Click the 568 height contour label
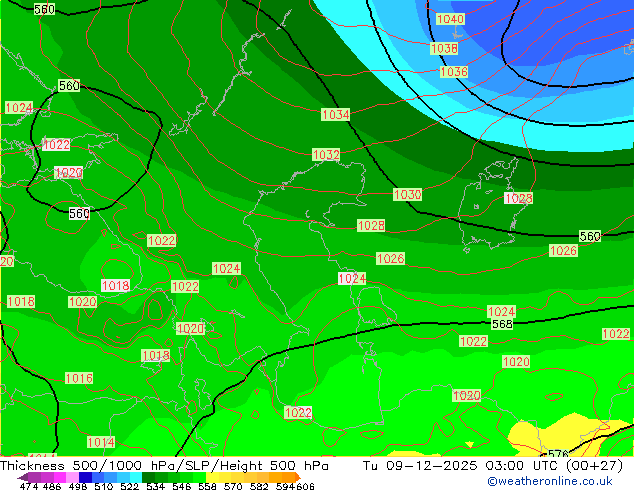This screenshot has width=634, height=490. click(x=502, y=324)
